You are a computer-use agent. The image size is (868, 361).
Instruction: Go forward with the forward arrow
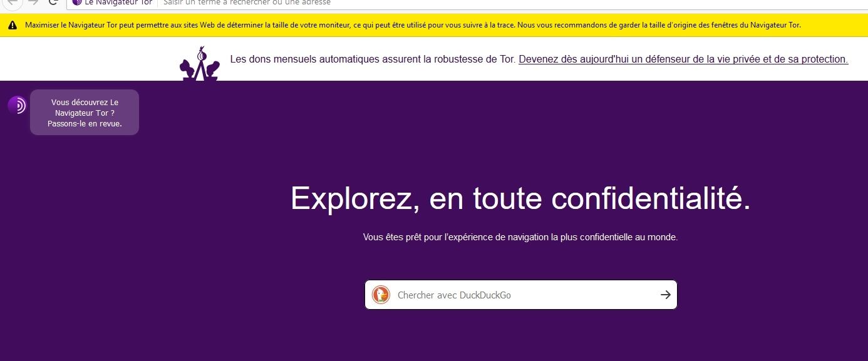33,3
